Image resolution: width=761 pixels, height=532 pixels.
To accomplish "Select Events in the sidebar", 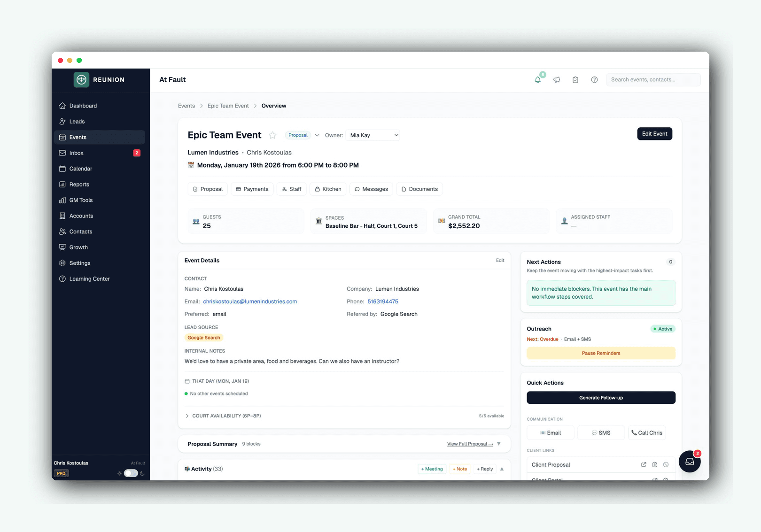I will (x=100, y=137).
